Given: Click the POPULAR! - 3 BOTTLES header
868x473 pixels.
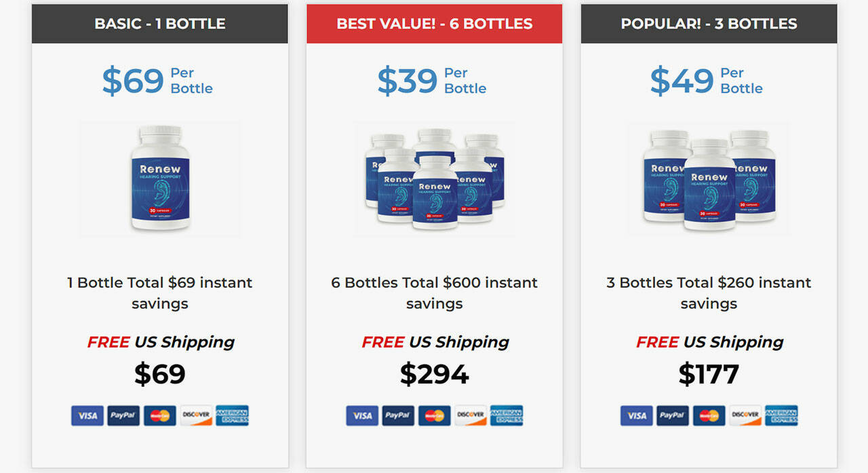Looking at the screenshot, I should (709, 24).
